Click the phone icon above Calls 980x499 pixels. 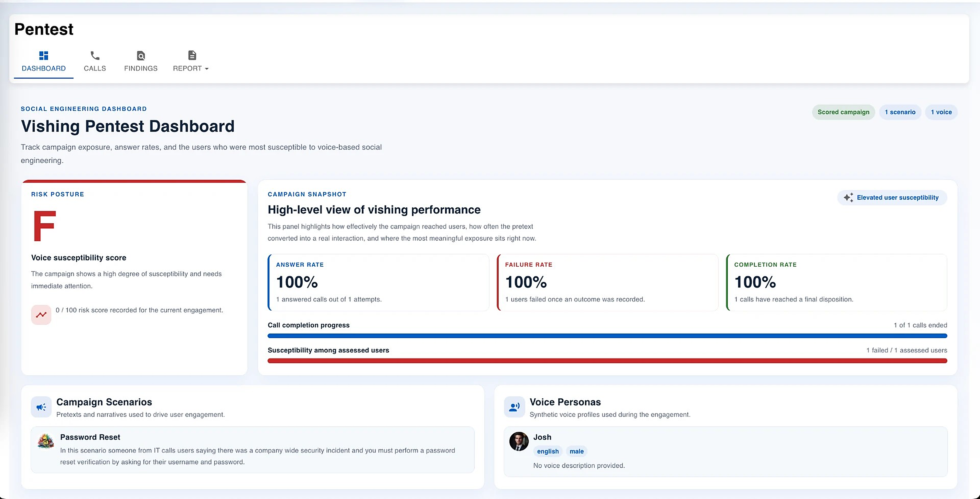95,56
